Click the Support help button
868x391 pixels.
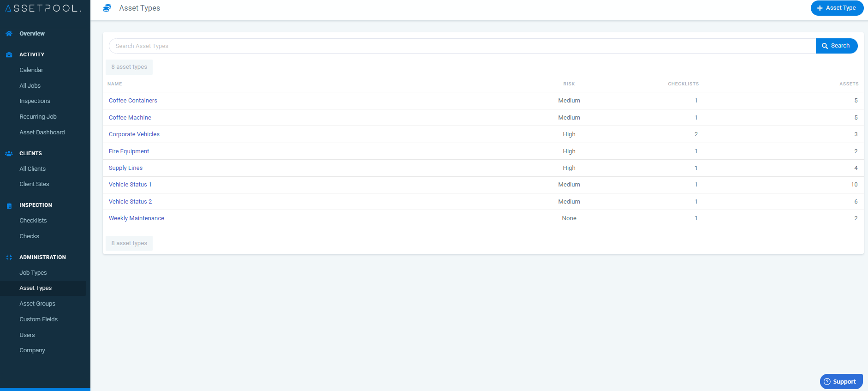pyautogui.click(x=841, y=381)
